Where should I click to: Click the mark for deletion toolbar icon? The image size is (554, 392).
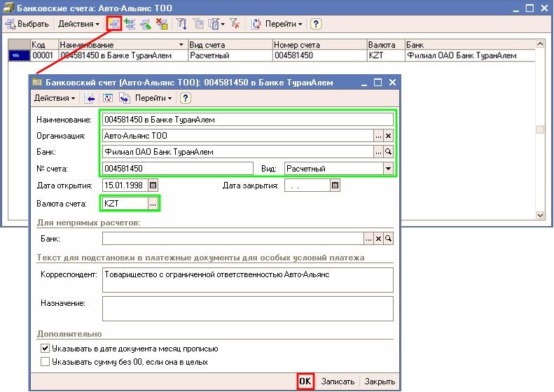(x=162, y=24)
